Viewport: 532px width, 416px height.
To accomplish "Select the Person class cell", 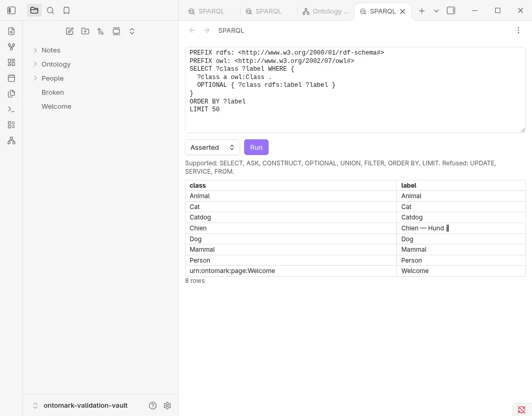I will [291, 261].
